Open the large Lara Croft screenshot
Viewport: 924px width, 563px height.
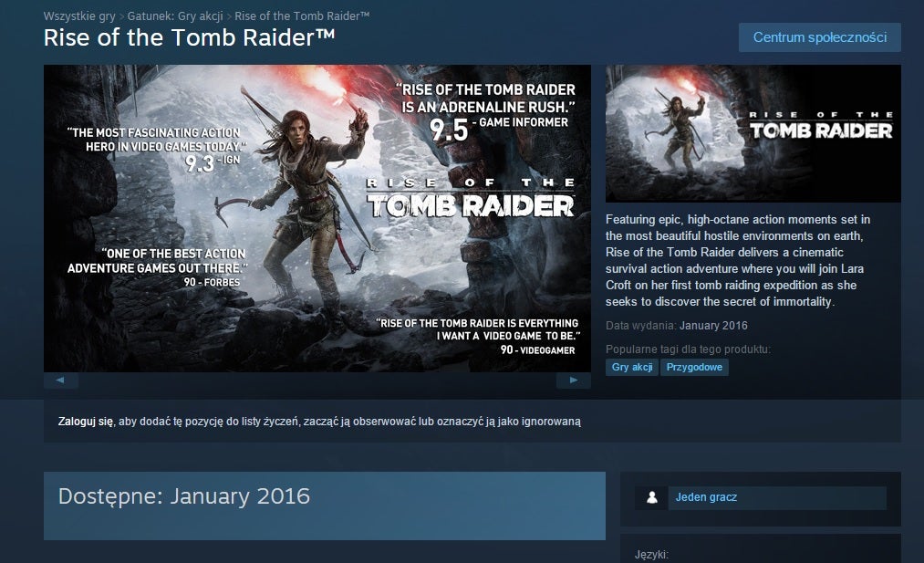pos(317,218)
